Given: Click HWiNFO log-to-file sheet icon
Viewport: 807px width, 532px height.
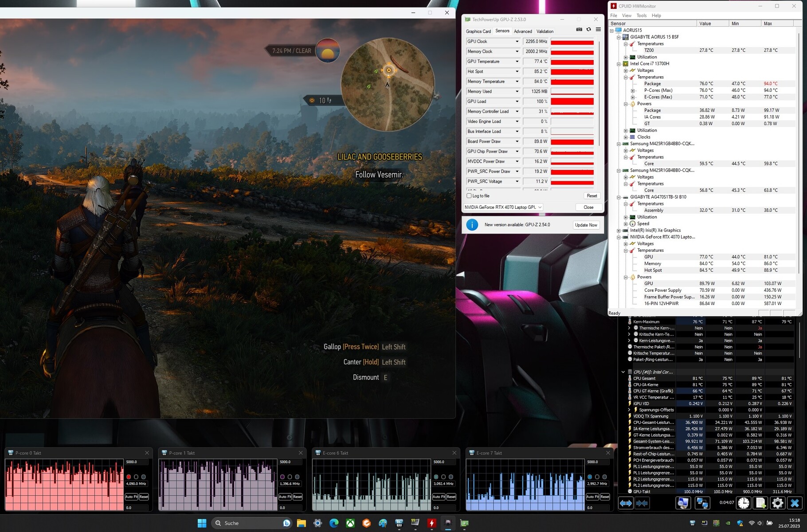Looking at the screenshot, I should pyautogui.click(x=761, y=503).
